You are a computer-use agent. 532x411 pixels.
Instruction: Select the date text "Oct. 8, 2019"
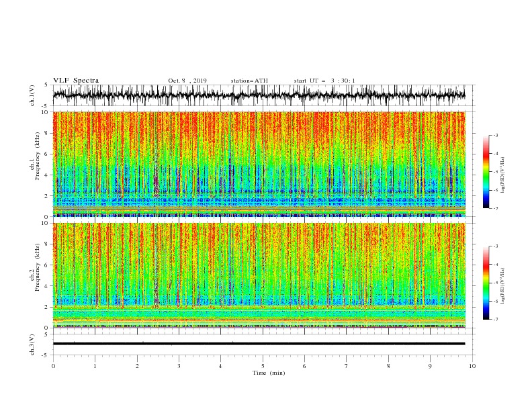click(187, 81)
